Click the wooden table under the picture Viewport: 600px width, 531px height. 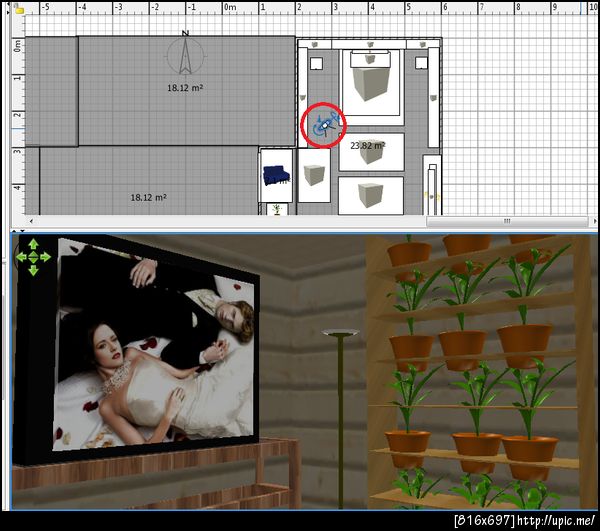tap(157, 474)
